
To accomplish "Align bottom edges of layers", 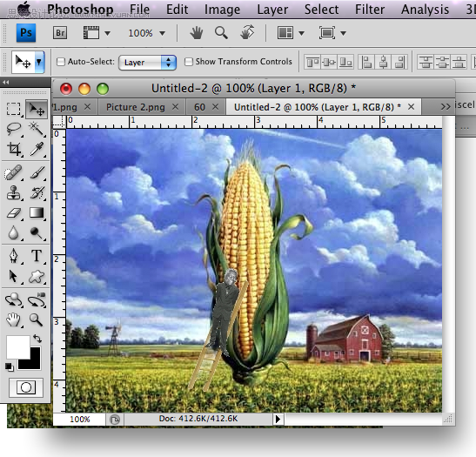I will pyautogui.click(x=345, y=63).
